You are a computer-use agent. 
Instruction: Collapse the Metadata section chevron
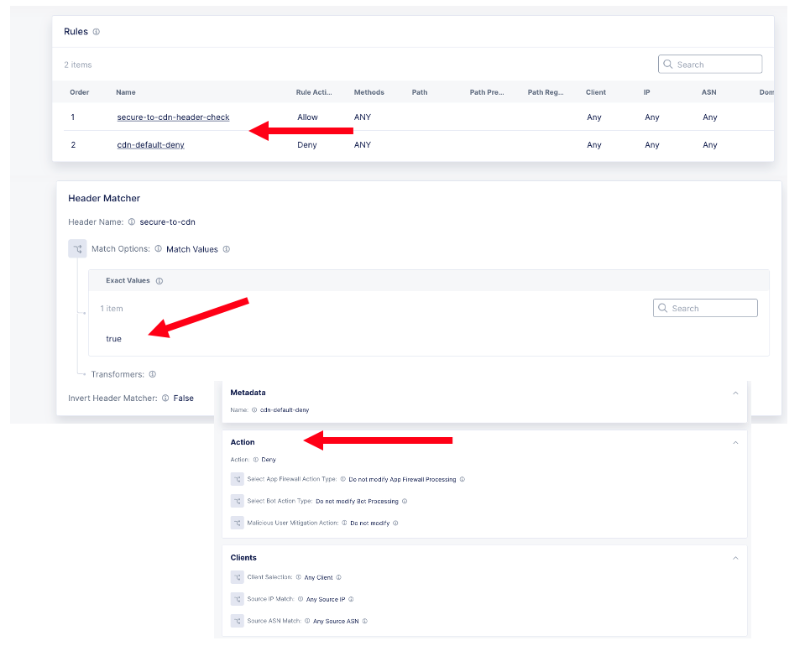[735, 393]
